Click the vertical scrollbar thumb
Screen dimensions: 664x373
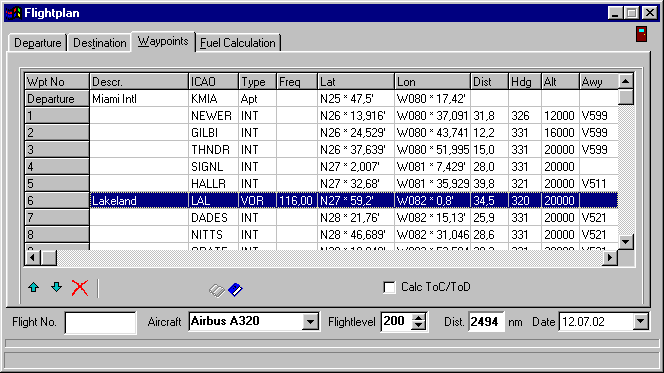(x=625, y=97)
